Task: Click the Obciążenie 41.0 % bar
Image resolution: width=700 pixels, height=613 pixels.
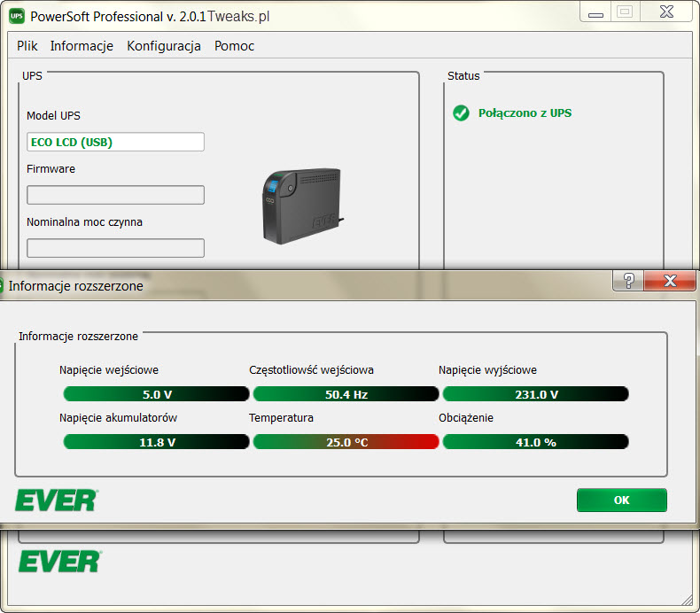Action: coord(536,441)
